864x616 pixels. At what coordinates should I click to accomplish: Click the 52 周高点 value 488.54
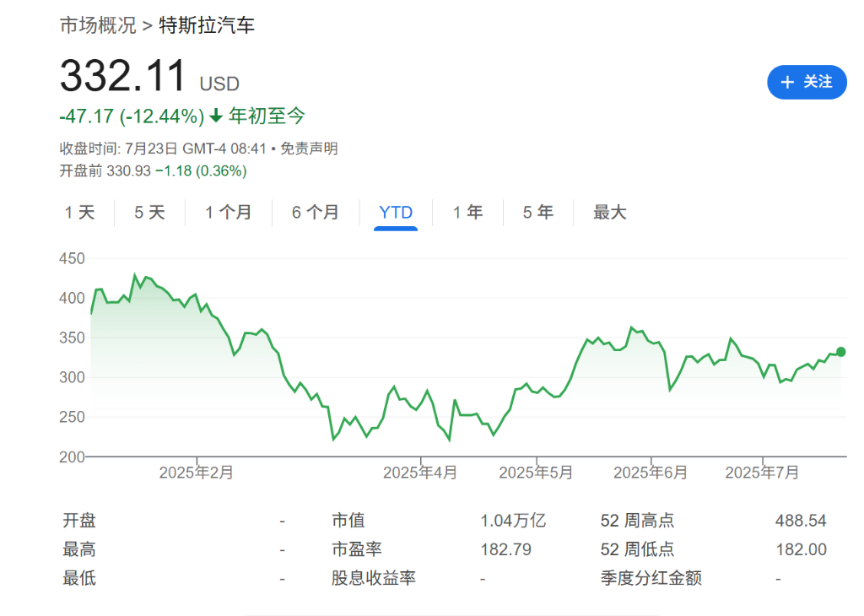click(x=801, y=521)
